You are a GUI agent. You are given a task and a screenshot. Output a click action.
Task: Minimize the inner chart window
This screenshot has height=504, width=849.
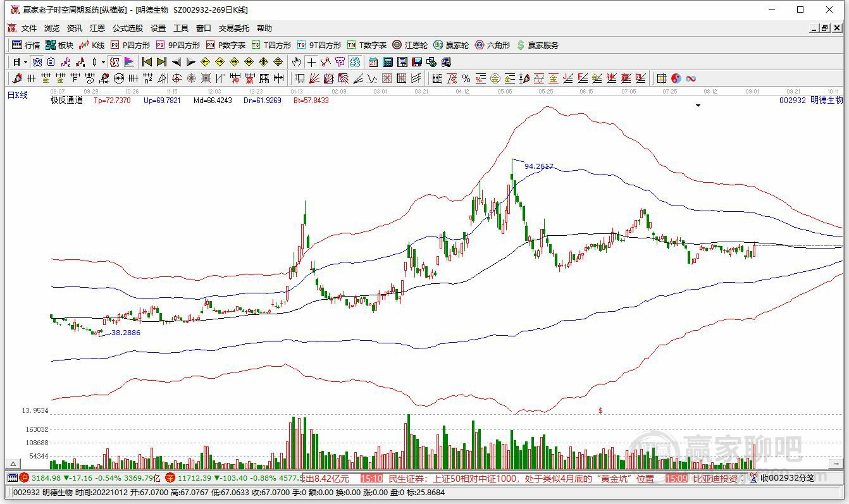(x=814, y=28)
